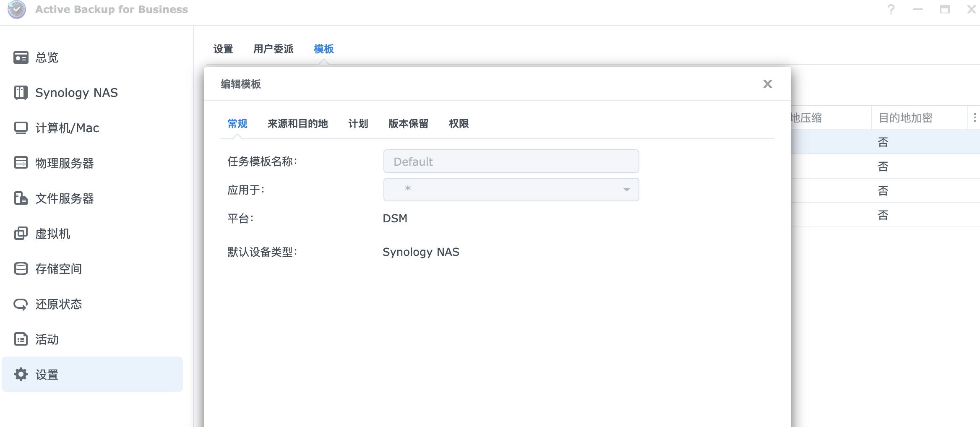Click the 任务模板名称 Default input field
Viewport: 980px width, 427px height.
(511, 161)
